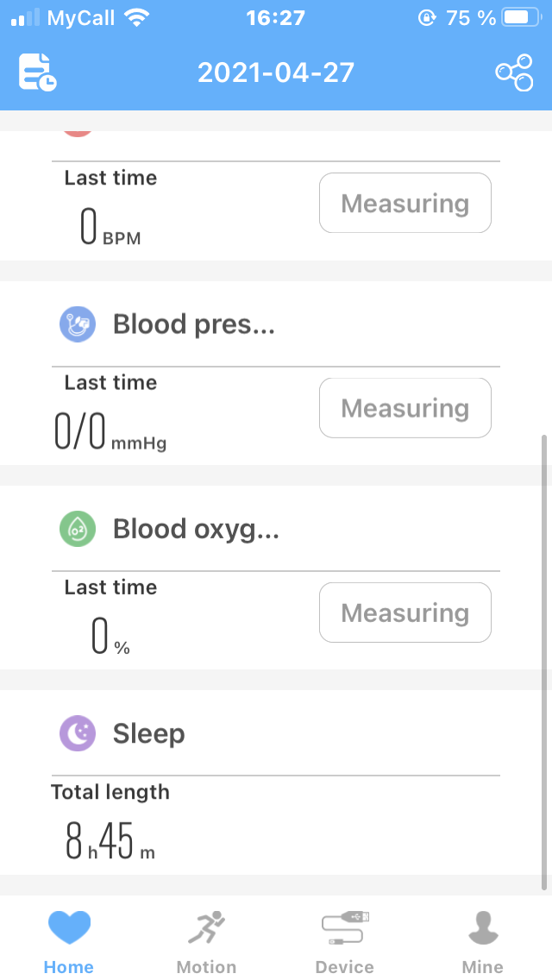Open the history report icon in header
Image resolution: width=552 pixels, height=980 pixels.
38,72
